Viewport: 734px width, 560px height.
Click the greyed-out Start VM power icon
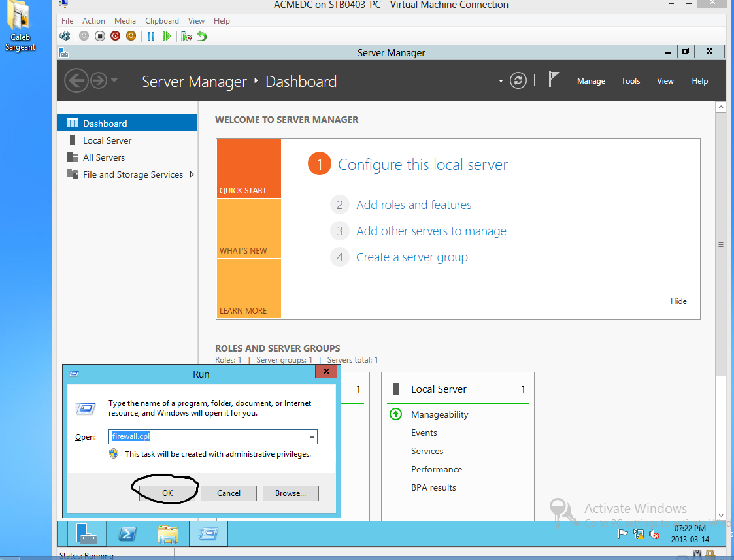pyautogui.click(x=84, y=36)
